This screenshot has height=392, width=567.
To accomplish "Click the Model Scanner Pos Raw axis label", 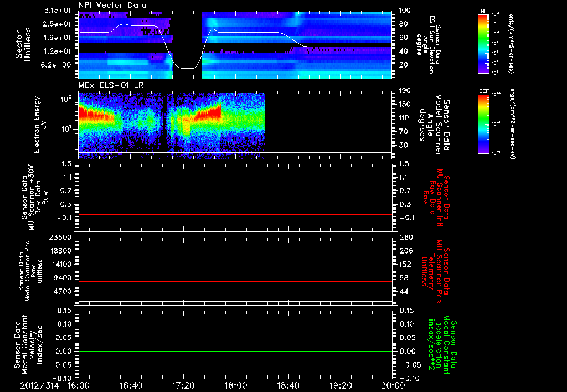I will 30,271.
